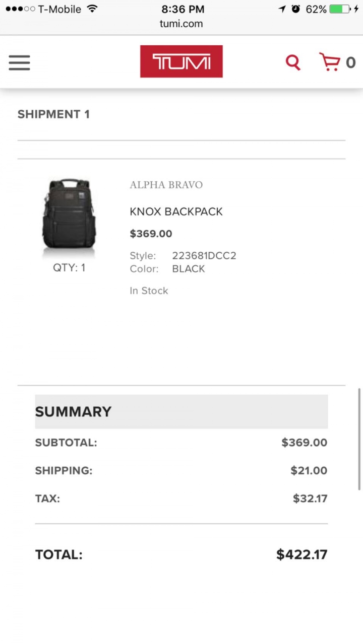Tap the Wi-Fi status icon
The image size is (363, 644).
tap(92, 9)
